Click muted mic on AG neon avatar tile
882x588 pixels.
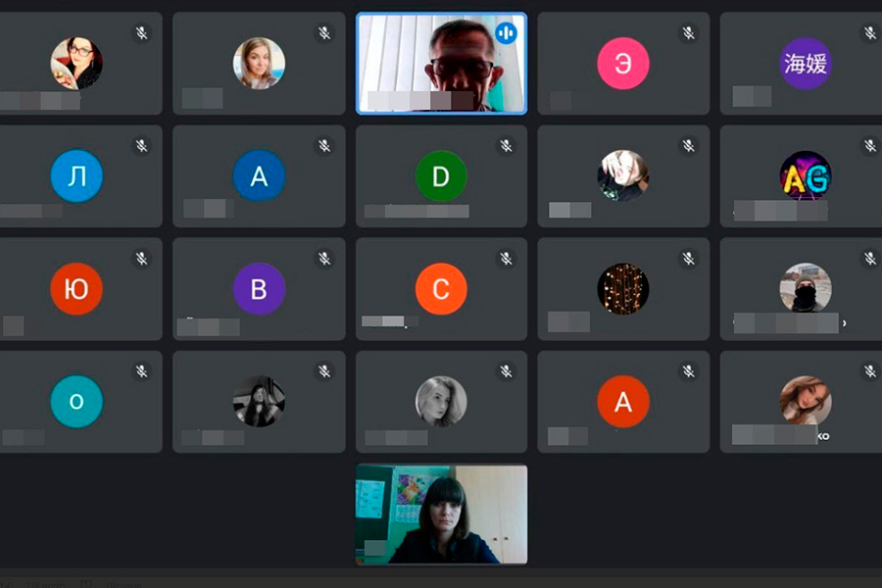click(x=870, y=146)
